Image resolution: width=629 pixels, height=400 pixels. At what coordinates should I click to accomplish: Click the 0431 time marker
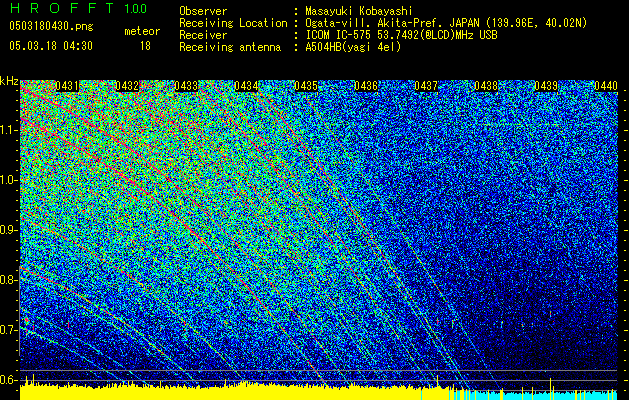coord(67,86)
